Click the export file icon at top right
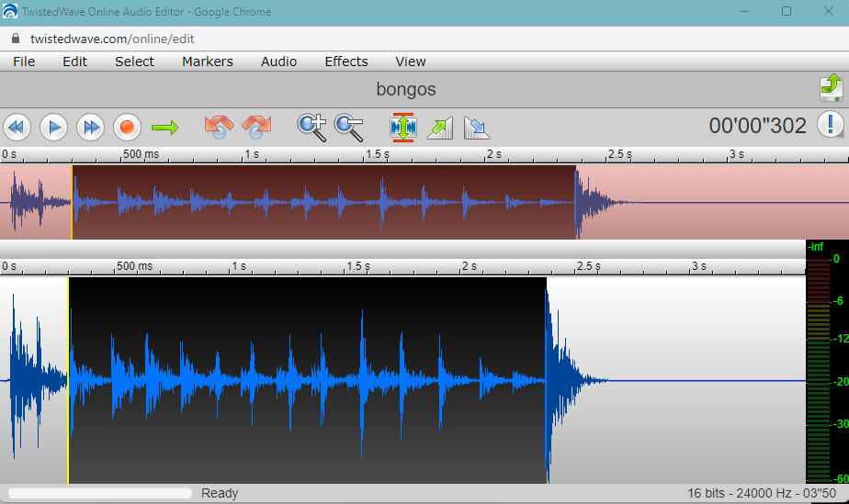The width and height of the screenshot is (849, 504). click(x=832, y=89)
